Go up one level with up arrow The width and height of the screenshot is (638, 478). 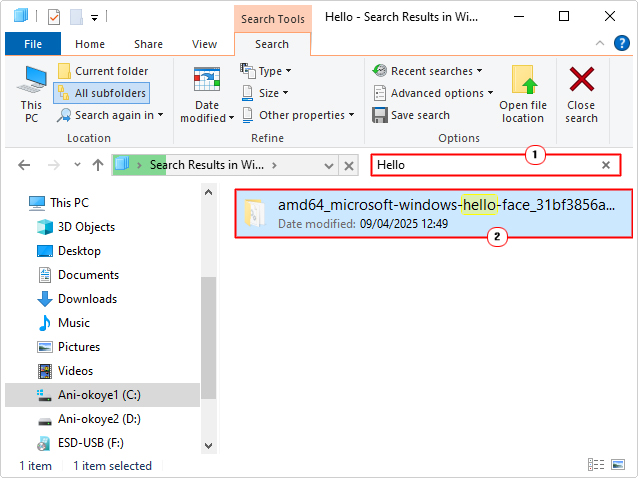pyautogui.click(x=98, y=165)
